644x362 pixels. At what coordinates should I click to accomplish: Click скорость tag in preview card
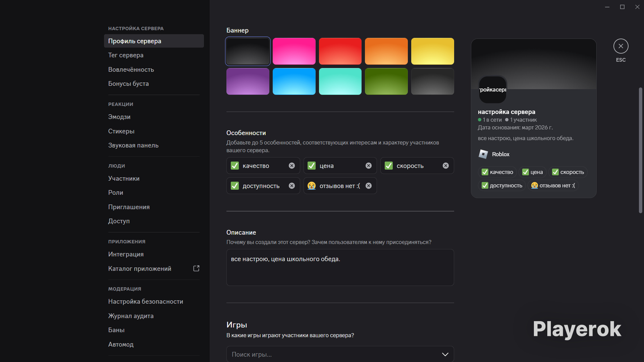568,172
